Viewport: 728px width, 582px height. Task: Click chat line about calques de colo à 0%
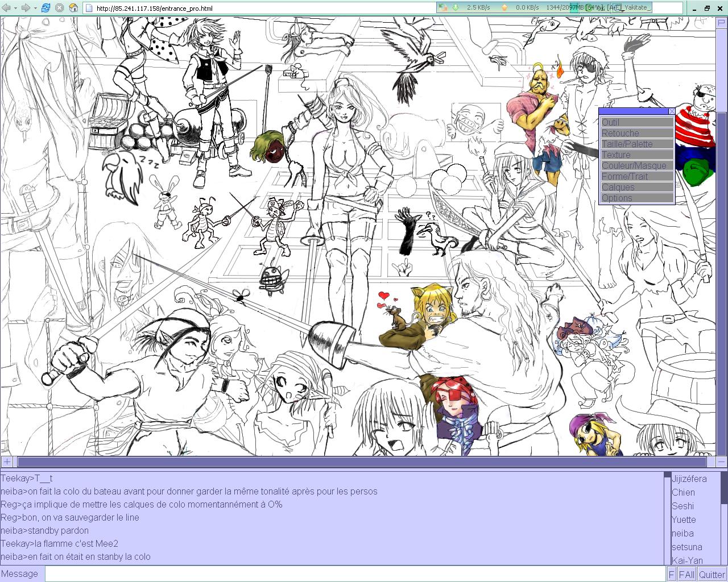141,505
